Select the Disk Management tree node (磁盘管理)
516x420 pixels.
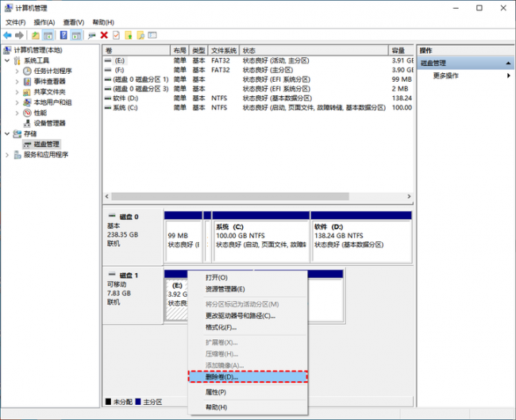(41, 144)
